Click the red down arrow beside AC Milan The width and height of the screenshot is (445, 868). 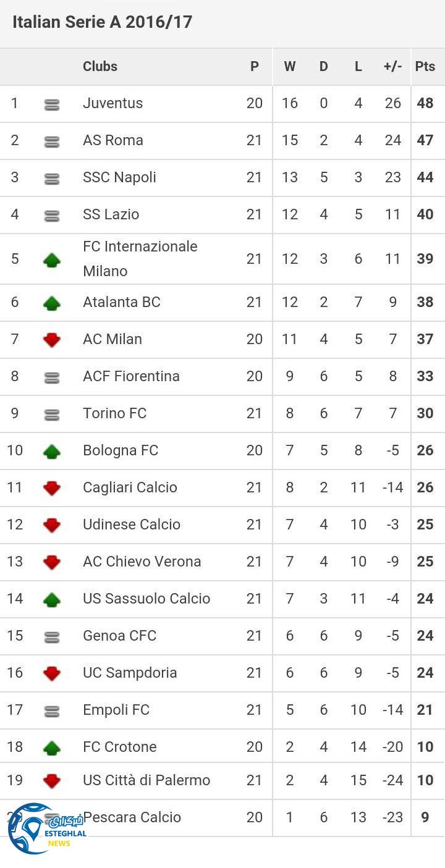pyautogui.click(x=52, y=340)
